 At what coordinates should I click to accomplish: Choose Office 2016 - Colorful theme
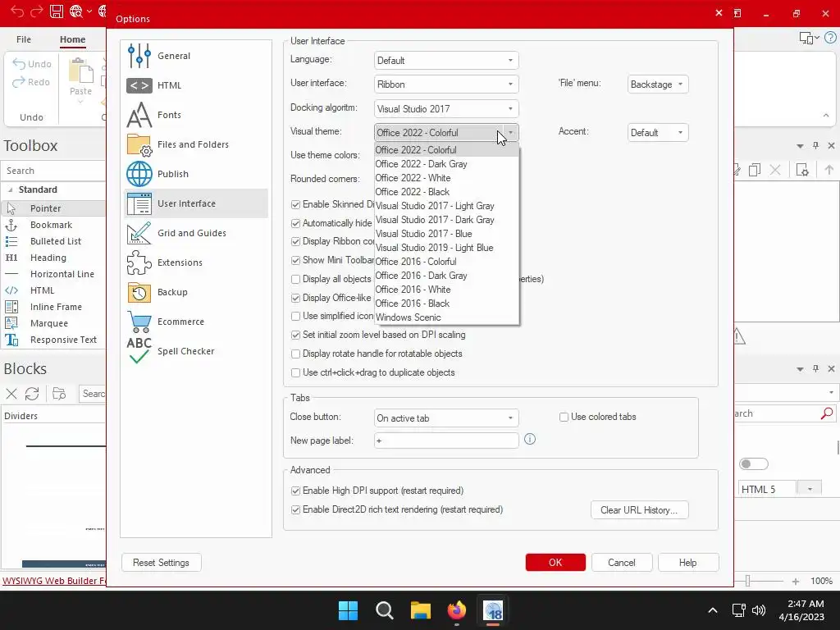point(446,262)
